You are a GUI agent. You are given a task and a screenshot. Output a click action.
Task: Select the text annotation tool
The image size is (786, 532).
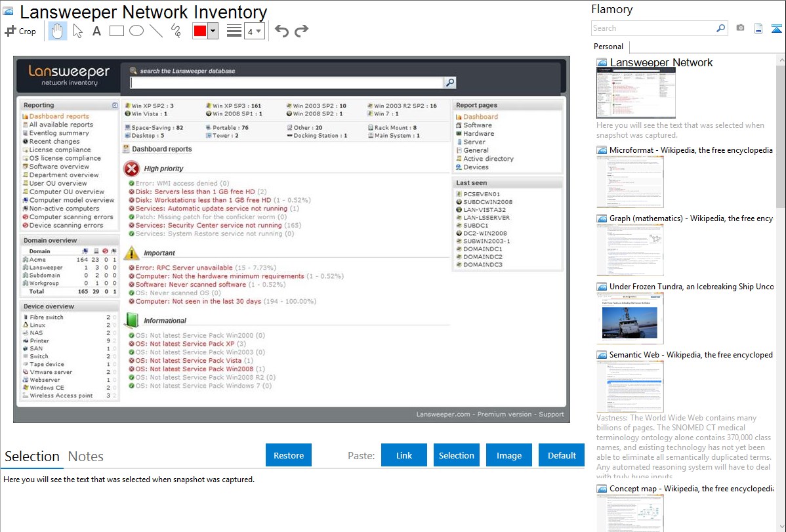96,31
